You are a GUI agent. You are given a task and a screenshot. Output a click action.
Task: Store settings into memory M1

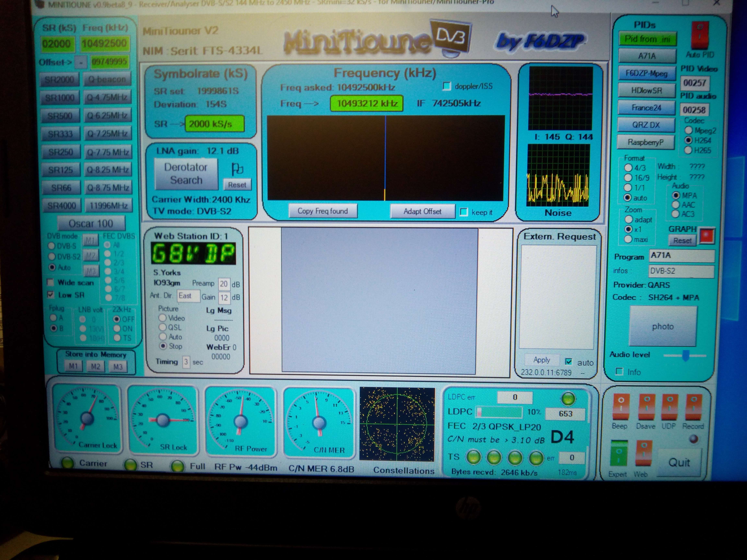[x=73, y=367]
